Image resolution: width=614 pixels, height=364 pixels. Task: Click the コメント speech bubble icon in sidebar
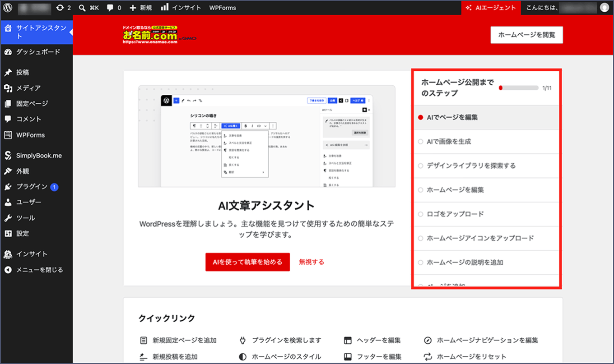click(x=8, y=119)
